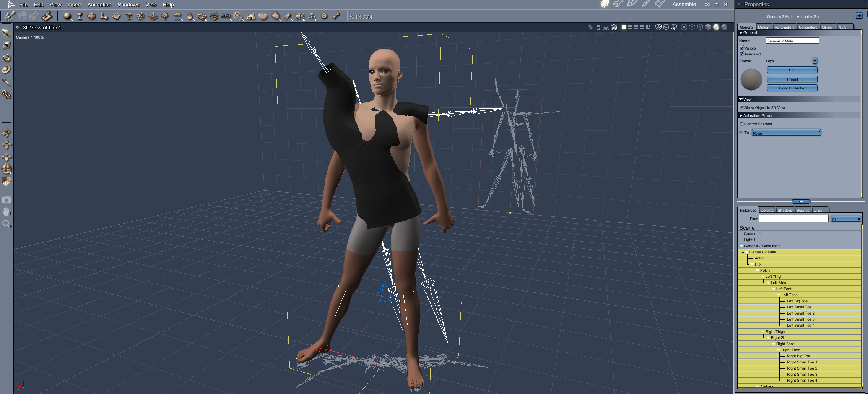868x394 pixels.
Task: Switch to the Motion tab
Action: [764, 27]
